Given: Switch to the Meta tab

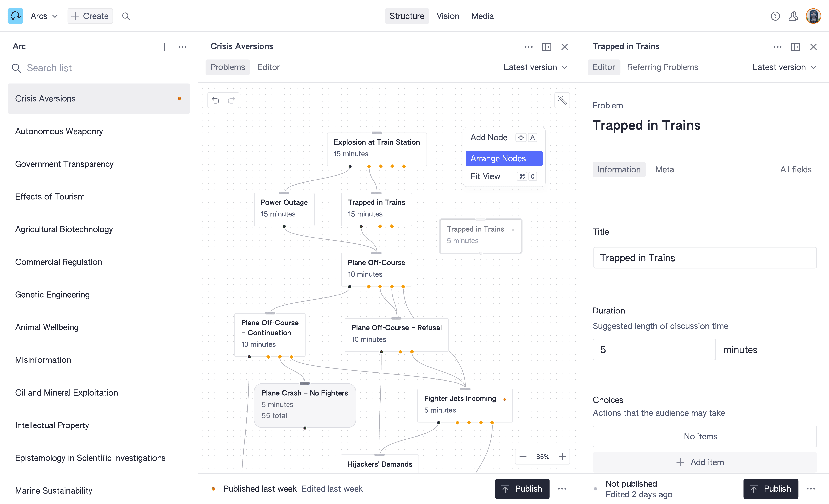Looking at the screenshot, I should point(665,170).
